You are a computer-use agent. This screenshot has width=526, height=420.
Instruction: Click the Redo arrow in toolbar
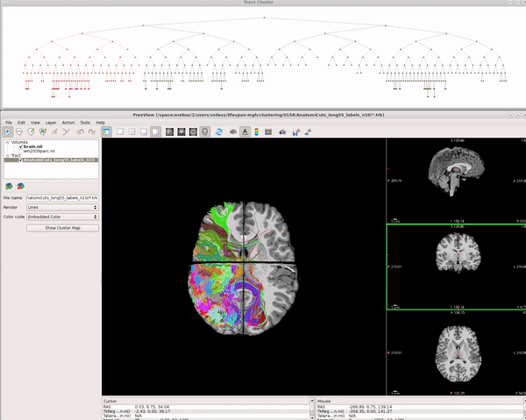tap(91, 132)
